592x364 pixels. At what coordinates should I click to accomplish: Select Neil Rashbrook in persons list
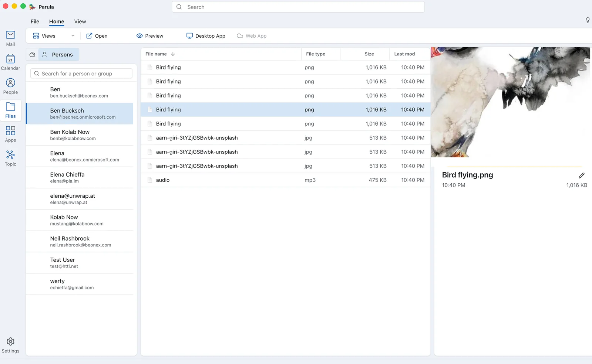80,241
